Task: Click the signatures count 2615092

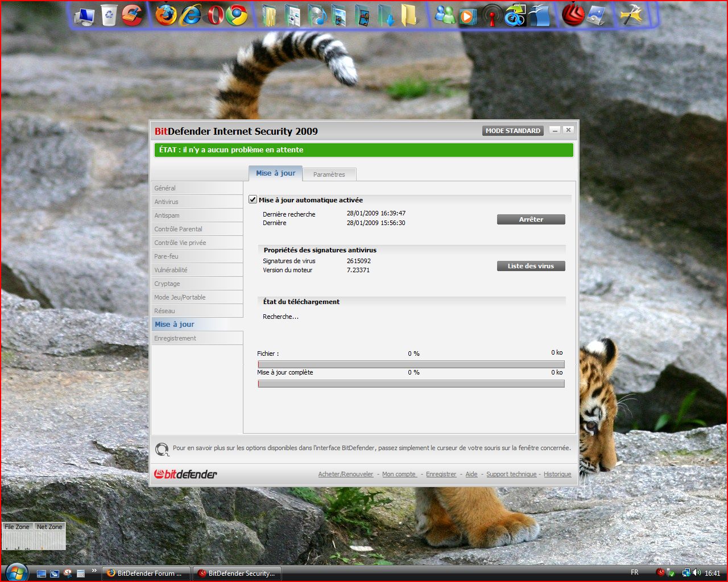Action: [359, 261]
